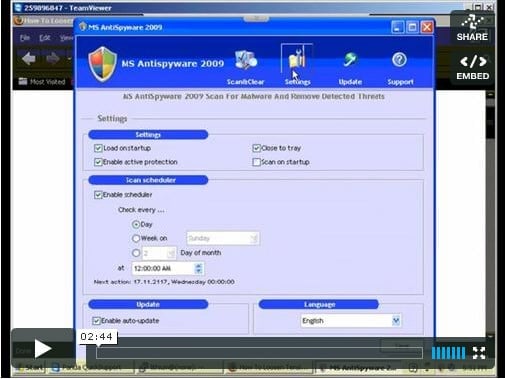
Task: Click the video Share button
Action: pyautogui.click(x=472, y=28)
